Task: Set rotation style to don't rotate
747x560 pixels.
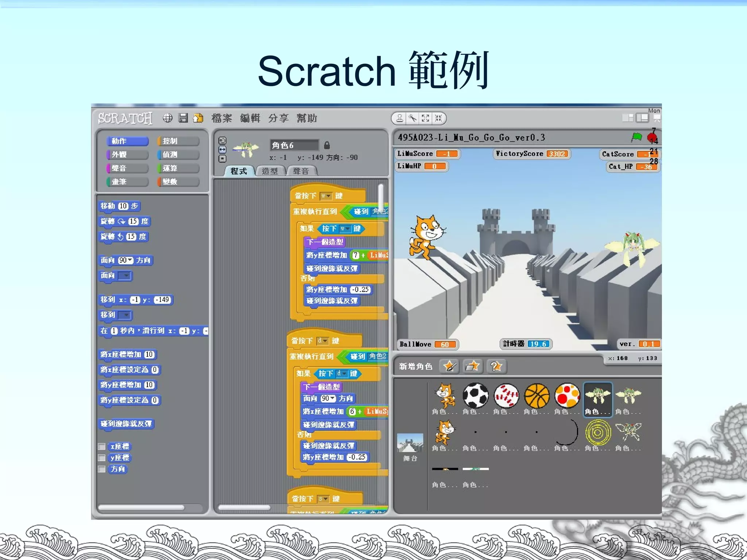Action: point(222,159)
